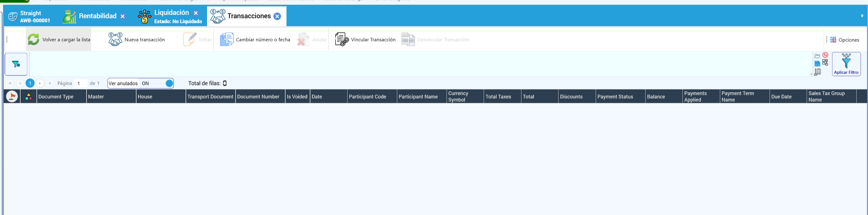Switch to the Straight AWB-000001 tab
This screenshot has height=215, width=868.
pos(30,17)
